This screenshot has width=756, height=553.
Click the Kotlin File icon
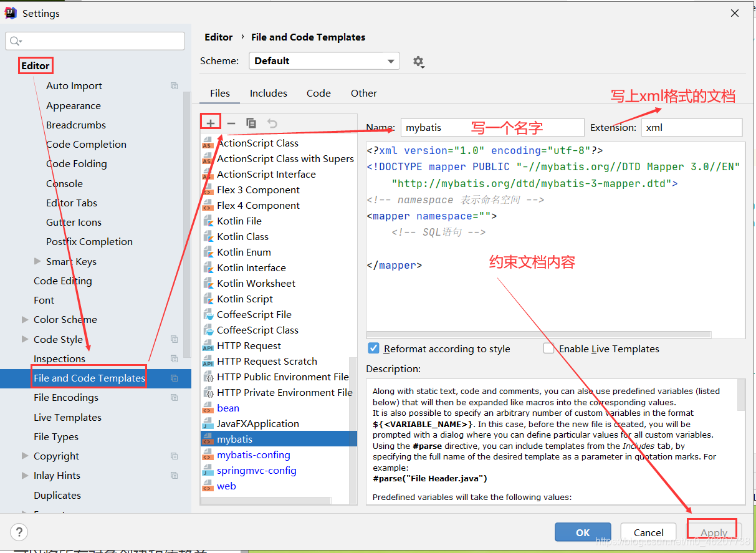point(208,221)
